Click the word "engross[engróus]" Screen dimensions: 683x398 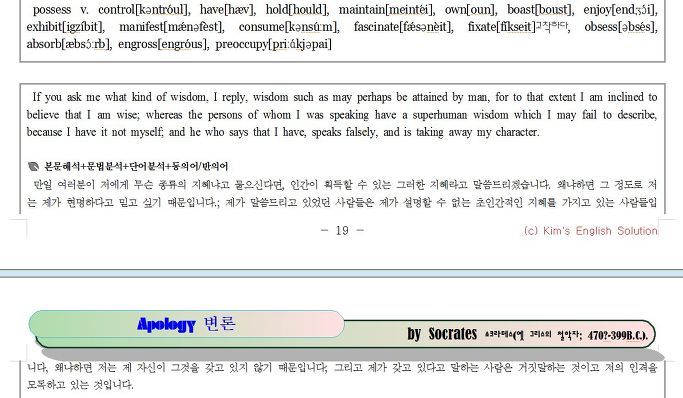coord(163,44)
